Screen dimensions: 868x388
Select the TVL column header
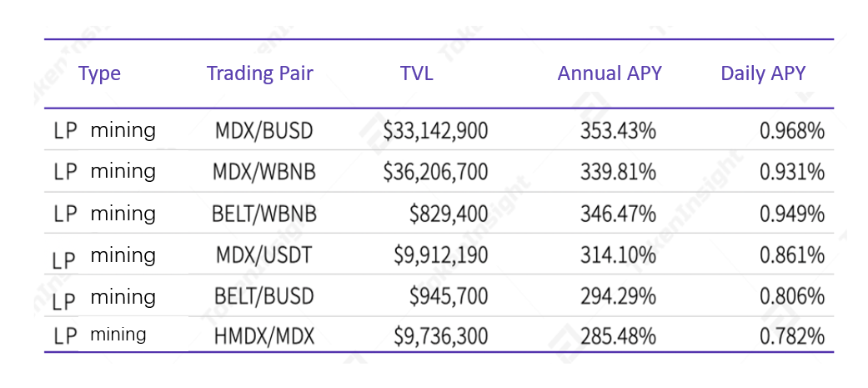point(416,73)
